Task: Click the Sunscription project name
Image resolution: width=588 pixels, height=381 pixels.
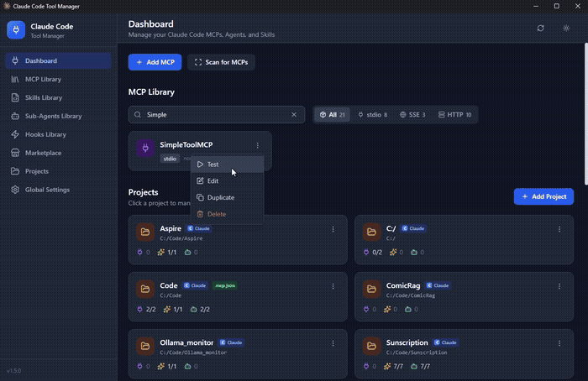Action: click(407, 342)
